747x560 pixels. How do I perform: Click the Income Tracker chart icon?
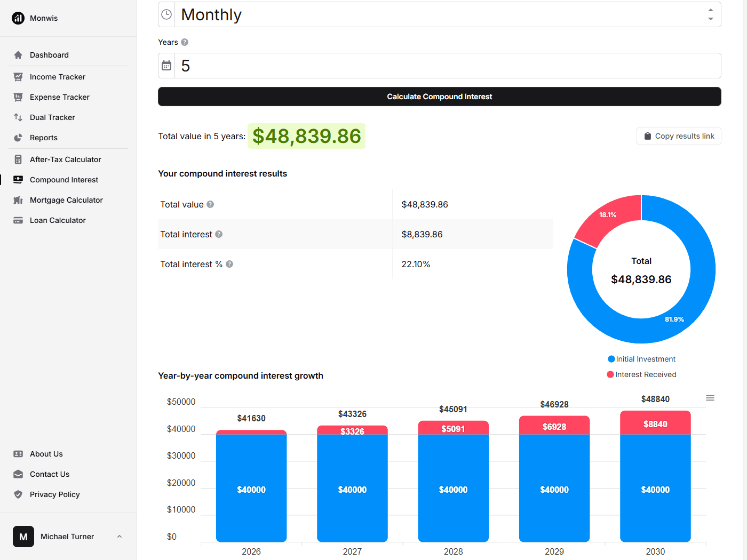tap(18, 77)
